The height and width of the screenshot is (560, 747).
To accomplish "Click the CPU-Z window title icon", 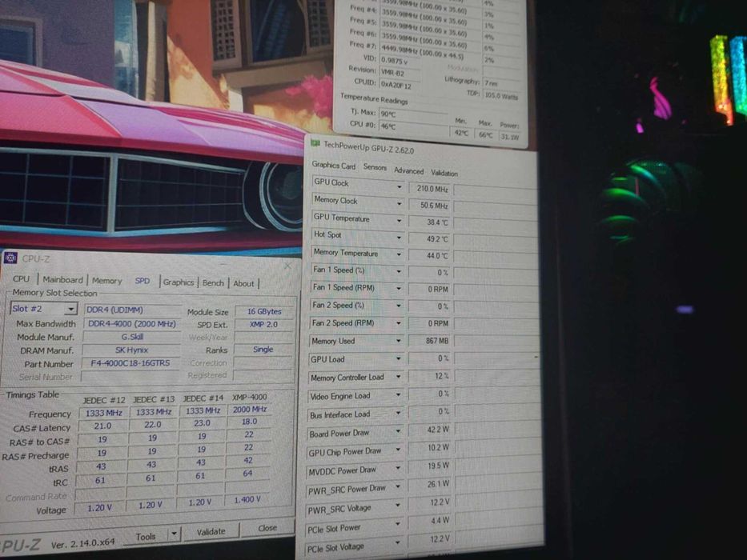I will [x=10, y=258].
